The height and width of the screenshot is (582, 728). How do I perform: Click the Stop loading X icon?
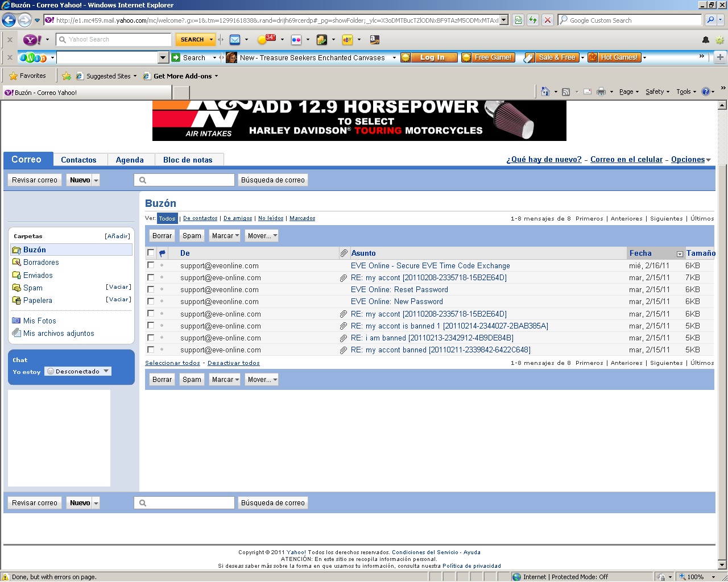pyautogui.click(x=548, y=20)
